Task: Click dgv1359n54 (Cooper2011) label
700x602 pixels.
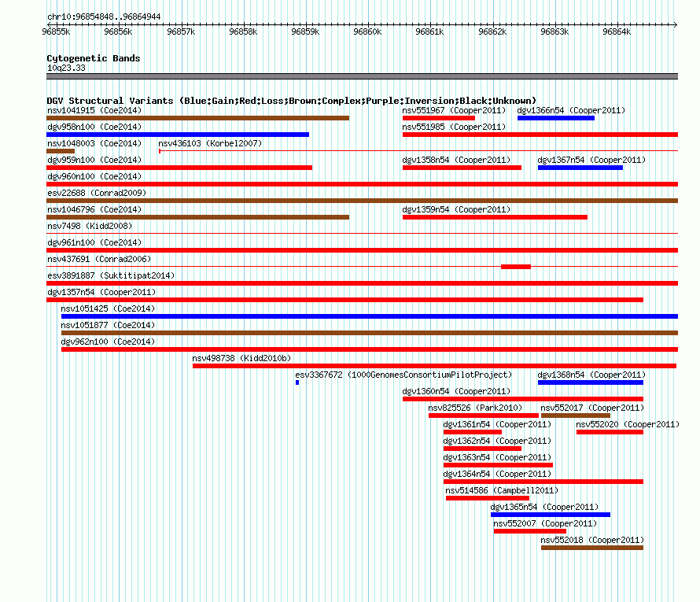Action: 456,209
